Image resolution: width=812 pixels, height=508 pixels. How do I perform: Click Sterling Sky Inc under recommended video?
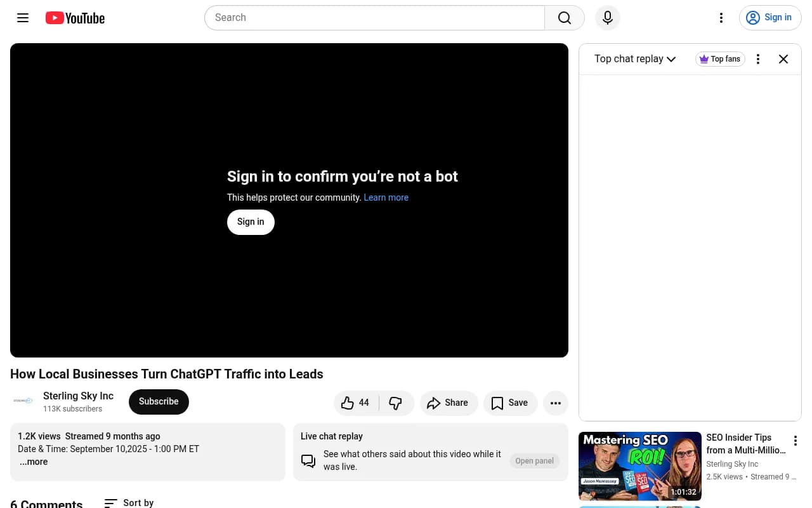coord(732,464)
